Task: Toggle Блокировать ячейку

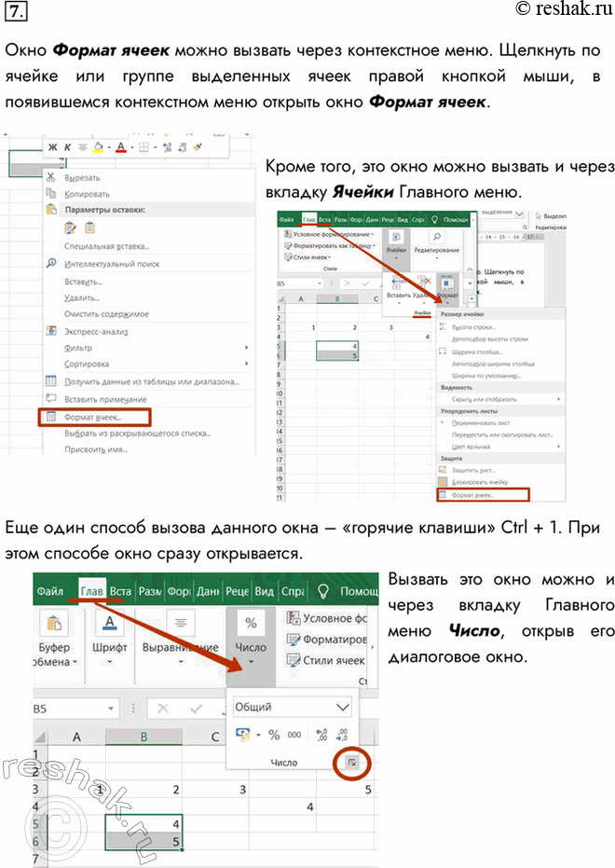Action: coord(480,482)
